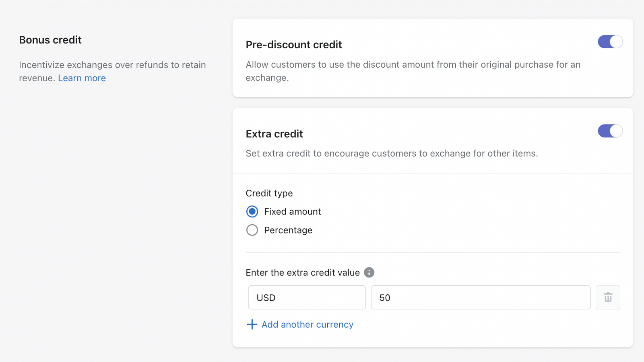
Task: Choose the Percentage radio button
Action: (252, 230)
